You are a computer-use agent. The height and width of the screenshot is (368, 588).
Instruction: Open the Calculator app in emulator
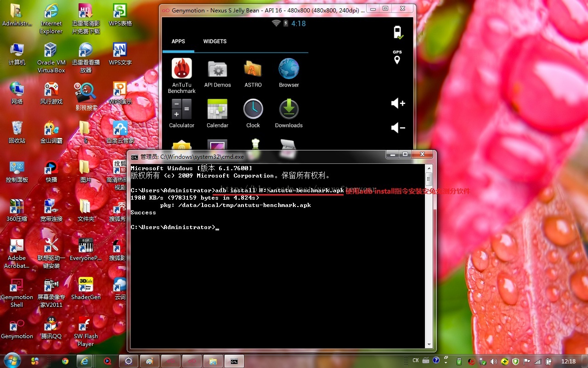tap(182, 113)
